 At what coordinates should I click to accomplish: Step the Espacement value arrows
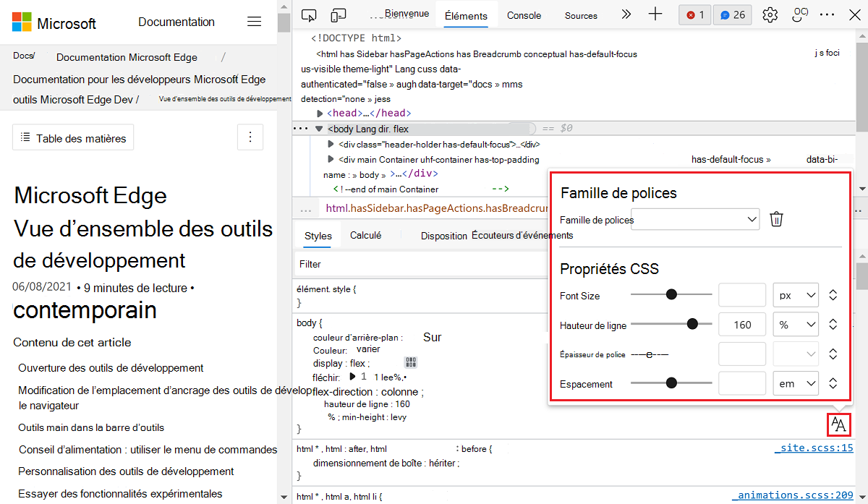[x=833, y=384]
